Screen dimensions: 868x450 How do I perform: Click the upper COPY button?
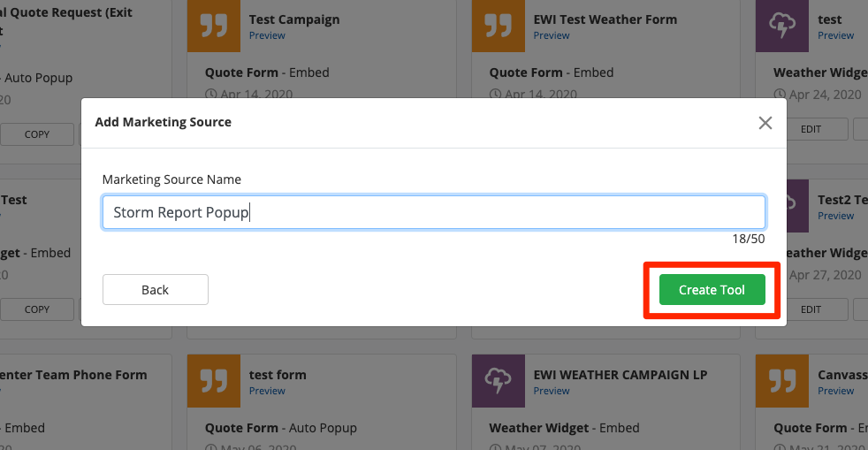37,134
